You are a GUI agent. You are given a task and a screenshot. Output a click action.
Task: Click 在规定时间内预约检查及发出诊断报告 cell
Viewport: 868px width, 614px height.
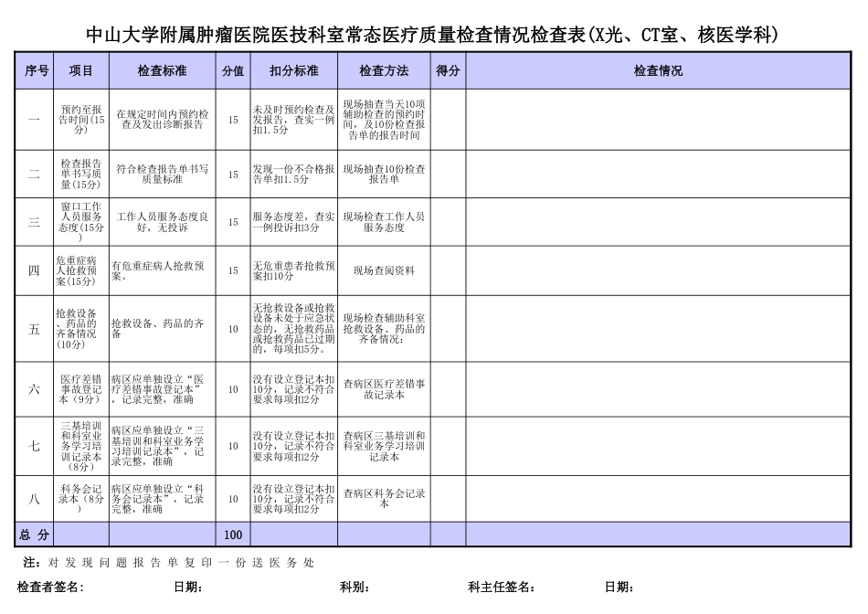coord(163,120)
